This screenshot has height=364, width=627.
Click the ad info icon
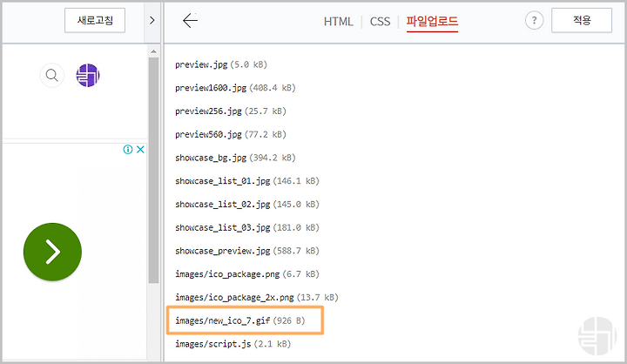click(x=127, y=150)
